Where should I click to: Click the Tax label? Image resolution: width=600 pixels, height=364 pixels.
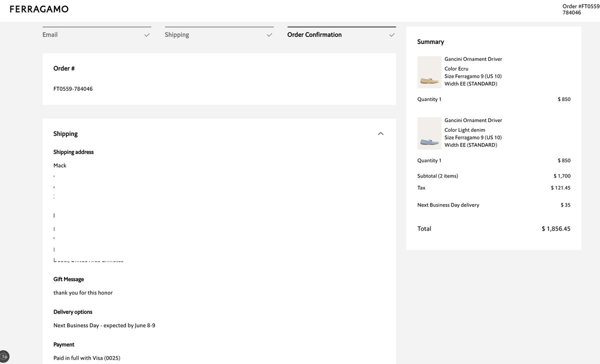coord(421,188)
